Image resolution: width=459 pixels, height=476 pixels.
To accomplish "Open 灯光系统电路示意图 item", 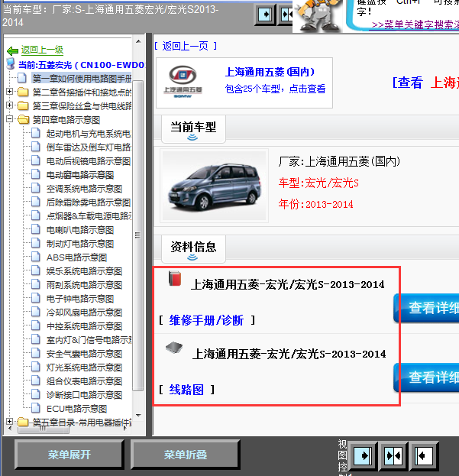I will (84, 368).
